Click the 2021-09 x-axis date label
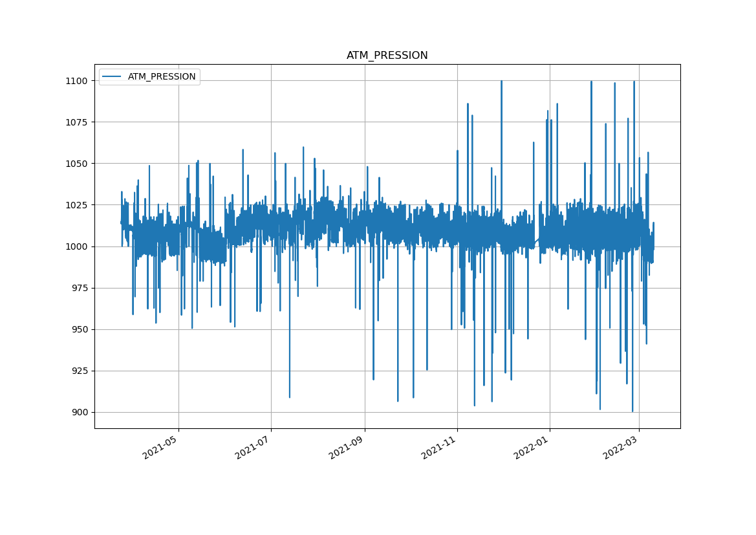Image resolution: width=756 pixels, height=535 pixels. click(346, 448)
